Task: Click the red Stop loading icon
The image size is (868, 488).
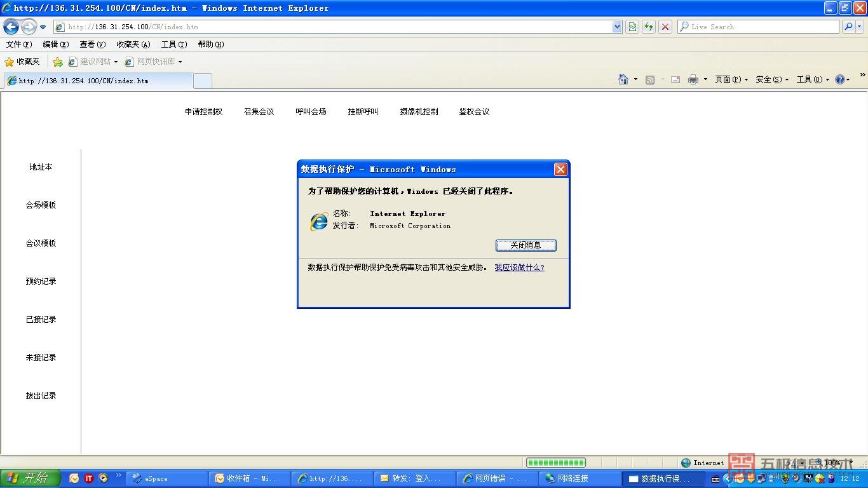Action: (665, 27)
